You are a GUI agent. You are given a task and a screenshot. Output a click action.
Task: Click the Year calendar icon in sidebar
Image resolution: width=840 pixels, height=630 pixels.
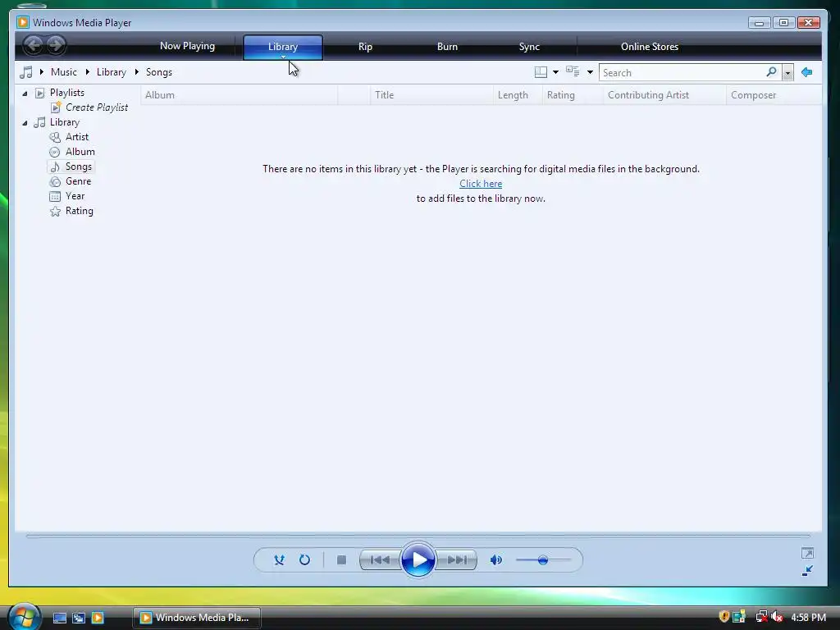point(55,196)
